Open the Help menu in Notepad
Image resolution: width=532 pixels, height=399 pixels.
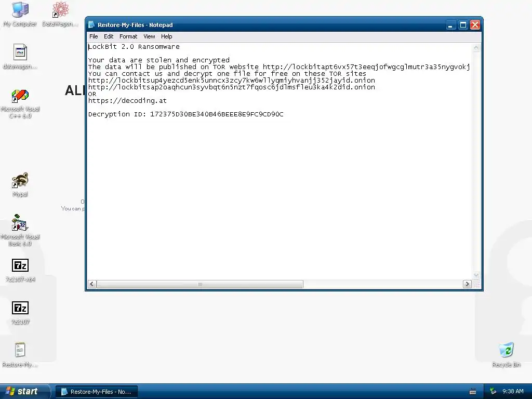click(167, 36)
